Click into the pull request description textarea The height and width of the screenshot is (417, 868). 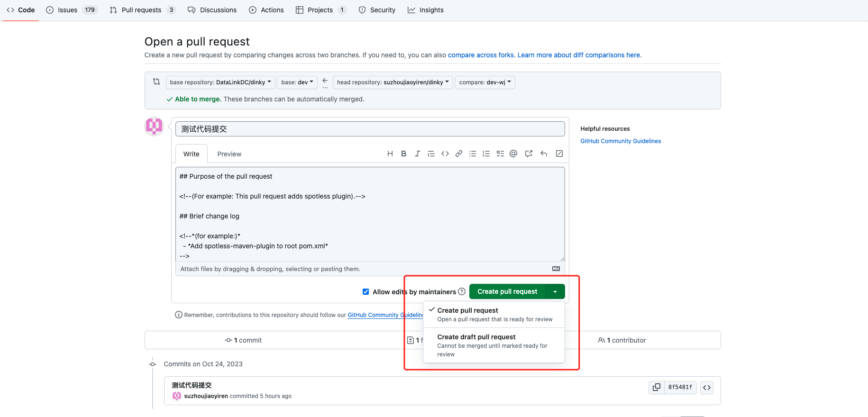pos(370,214)
